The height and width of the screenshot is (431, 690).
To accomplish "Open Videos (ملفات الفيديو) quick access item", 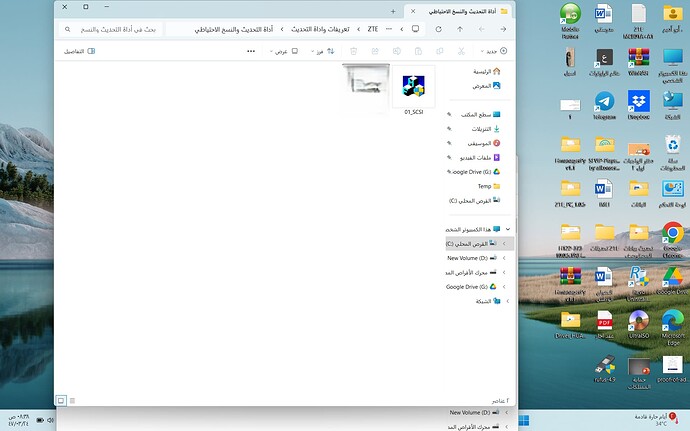I will coord(480,158).
